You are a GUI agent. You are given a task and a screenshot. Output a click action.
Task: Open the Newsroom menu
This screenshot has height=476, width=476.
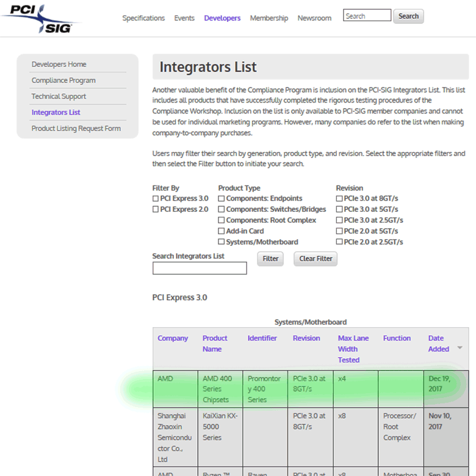[x=314, y=18]
